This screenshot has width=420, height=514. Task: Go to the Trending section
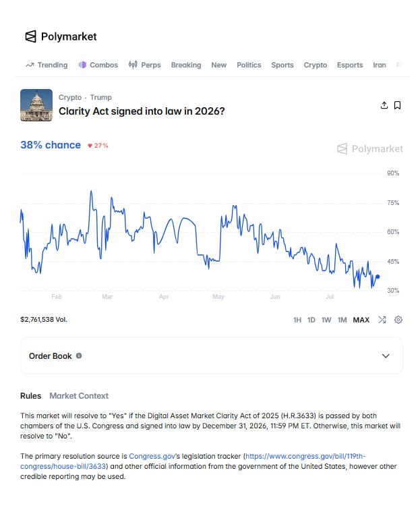tap(47, 65)
